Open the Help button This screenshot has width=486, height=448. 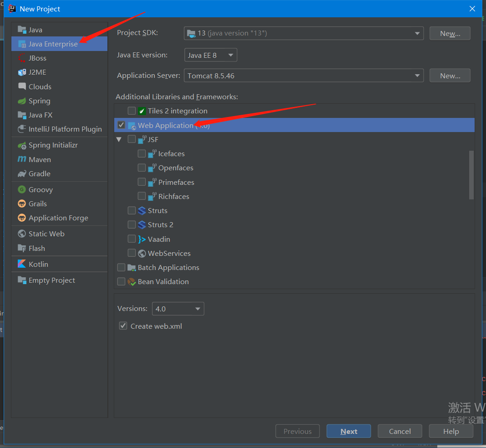pyautogui.click(x=451, y=431)
